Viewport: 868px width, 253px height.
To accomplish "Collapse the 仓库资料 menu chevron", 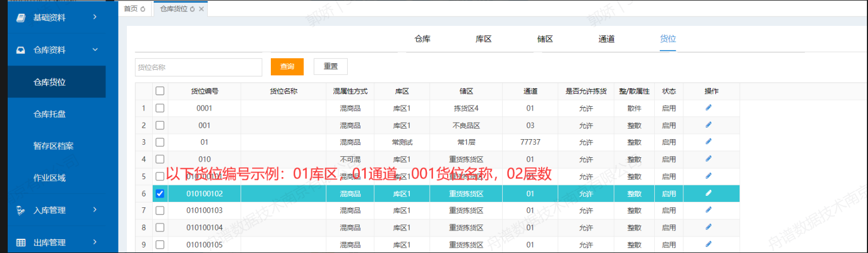I will 95,50.
